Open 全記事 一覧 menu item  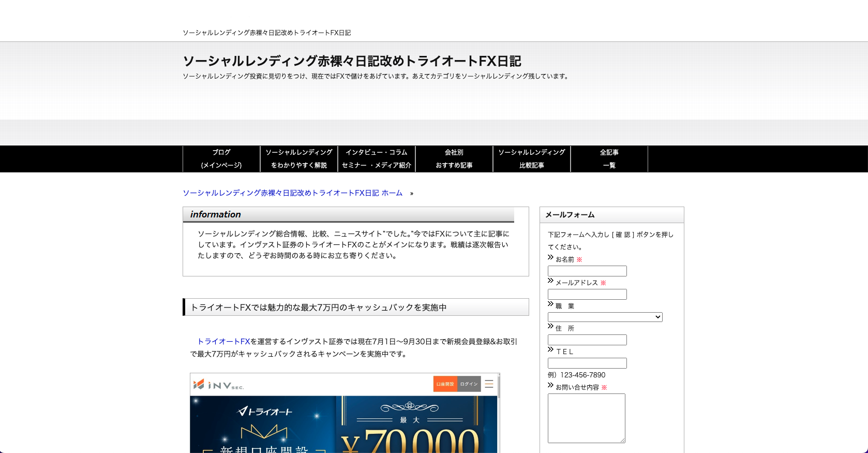coord(609,159)
